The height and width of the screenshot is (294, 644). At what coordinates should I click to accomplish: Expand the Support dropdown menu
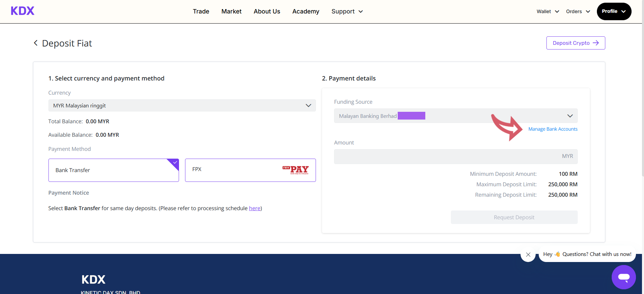[x=347, y=11]
